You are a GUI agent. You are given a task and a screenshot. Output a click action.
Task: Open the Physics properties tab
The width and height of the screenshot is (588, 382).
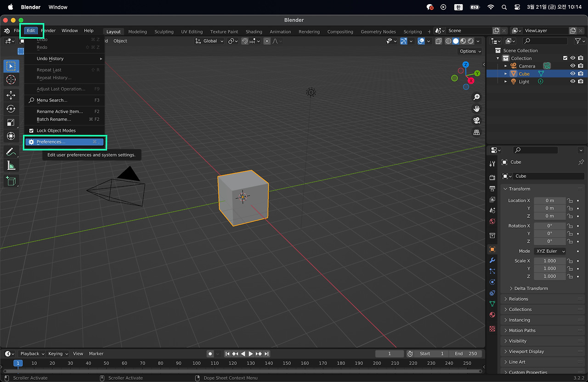492,282
